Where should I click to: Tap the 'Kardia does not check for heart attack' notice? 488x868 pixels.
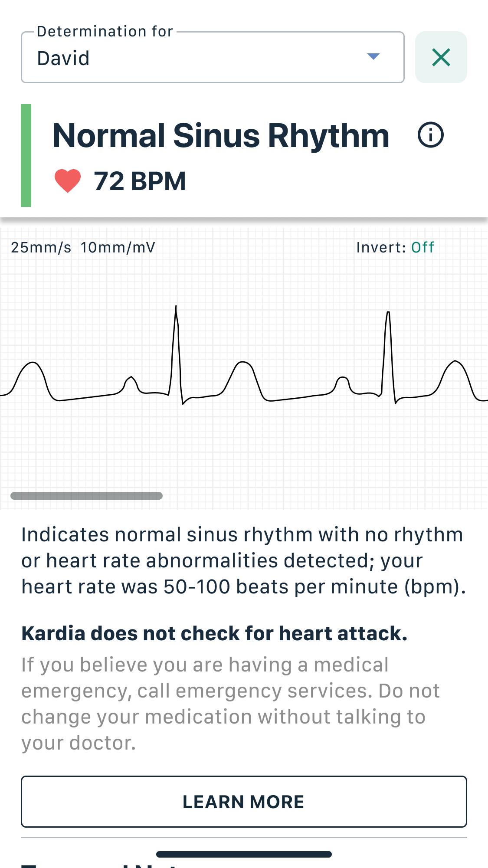tap(214, 633)
